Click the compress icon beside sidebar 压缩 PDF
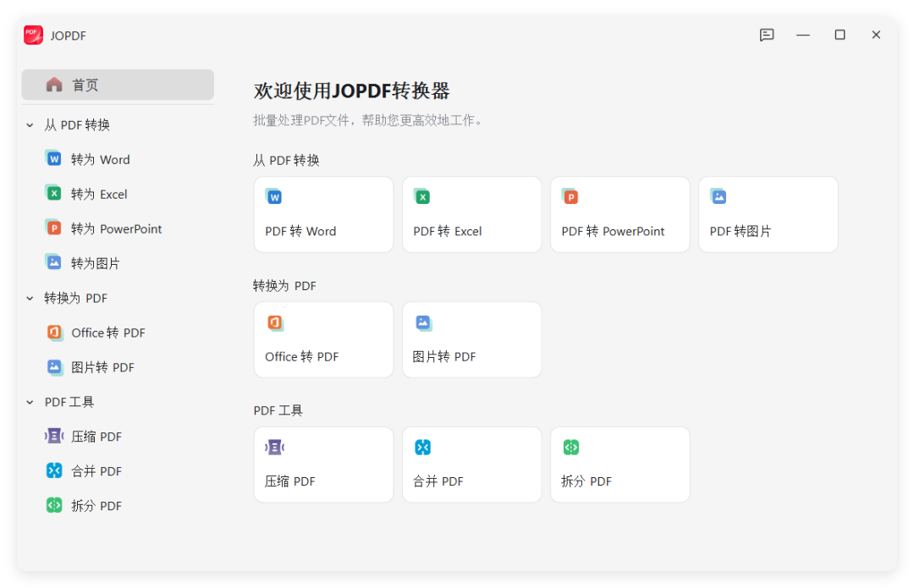This screenshot has width=914, height=588. pyautogui.click(x=54, y=436)
